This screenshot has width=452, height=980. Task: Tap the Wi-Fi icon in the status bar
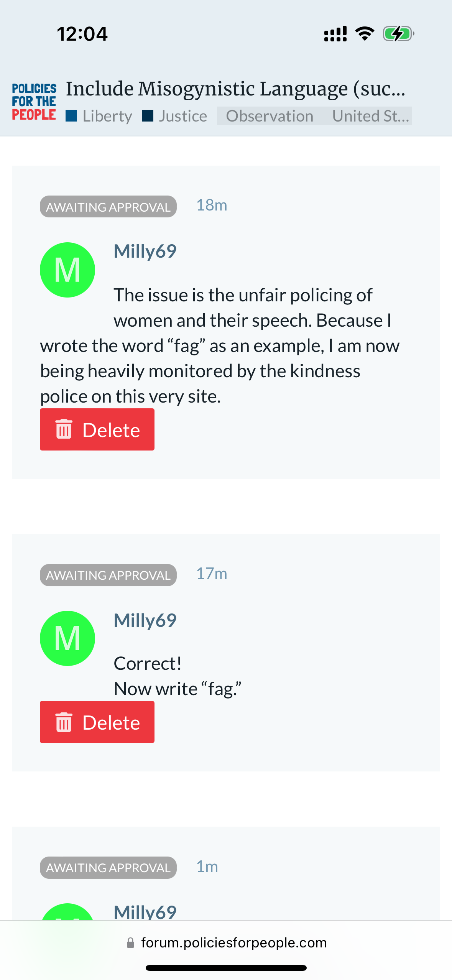(365, 34)
